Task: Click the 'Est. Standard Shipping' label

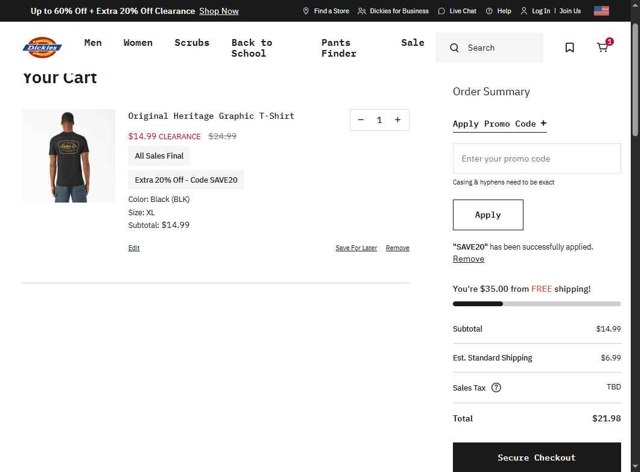Action: point(492,358)
